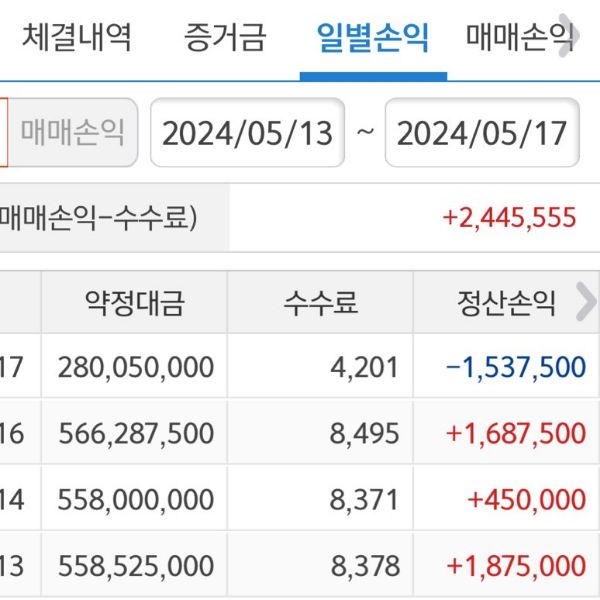Go to the 매매손익 tab at top
Screen dimensions: 600x600
point(520,38)
